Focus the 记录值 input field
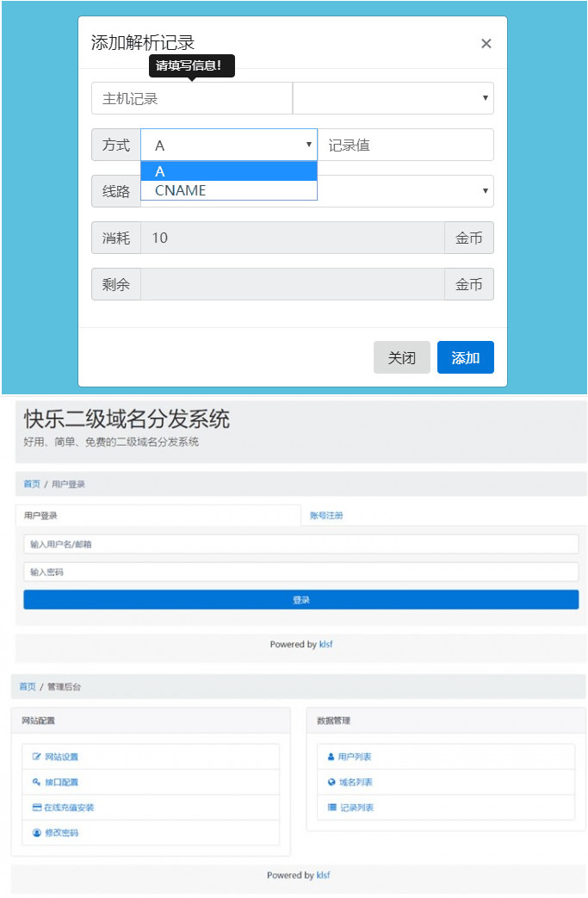Viewport: 588px width, 898px height. click(405, 145)
